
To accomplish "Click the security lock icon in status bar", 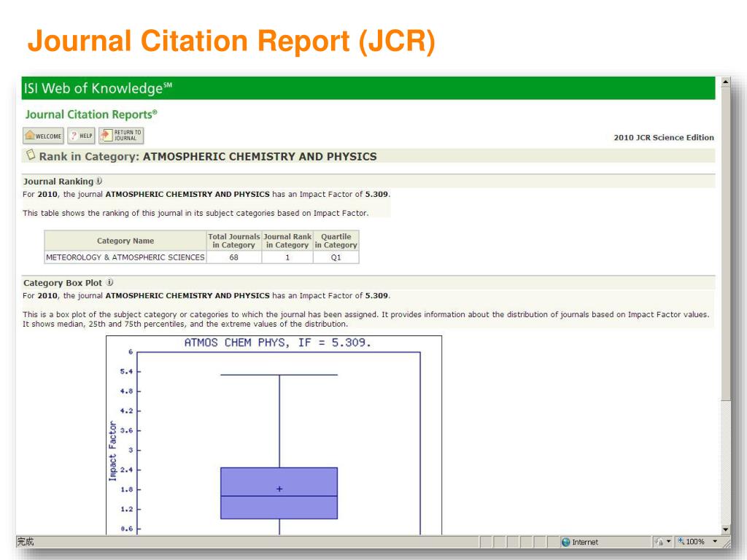I will [659, 542].
